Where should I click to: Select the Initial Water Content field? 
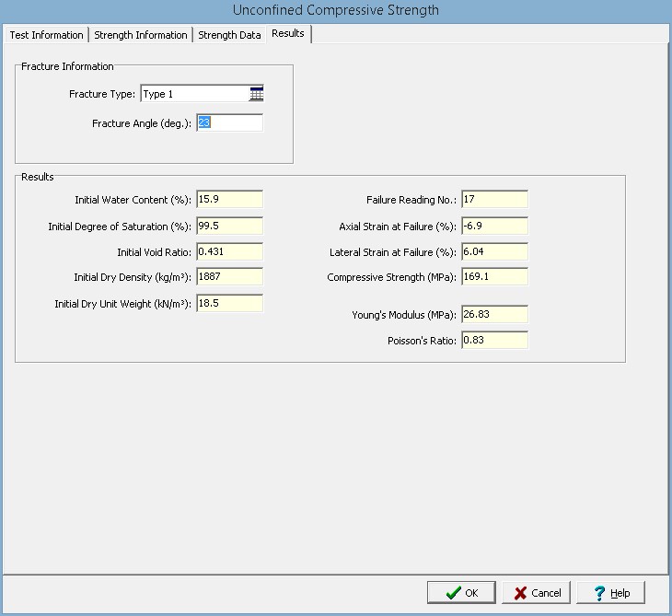[x=229, y=200]
